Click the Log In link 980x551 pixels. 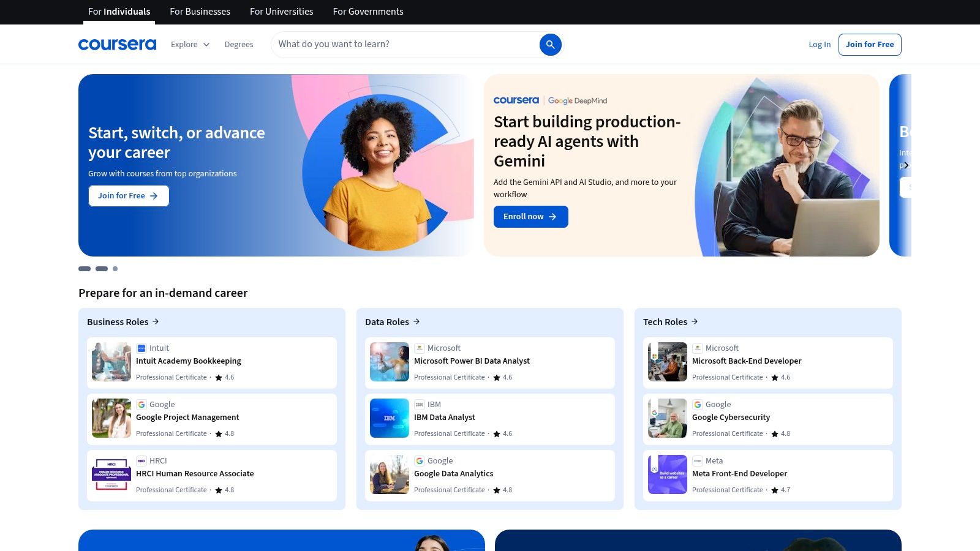pos(820,44)
